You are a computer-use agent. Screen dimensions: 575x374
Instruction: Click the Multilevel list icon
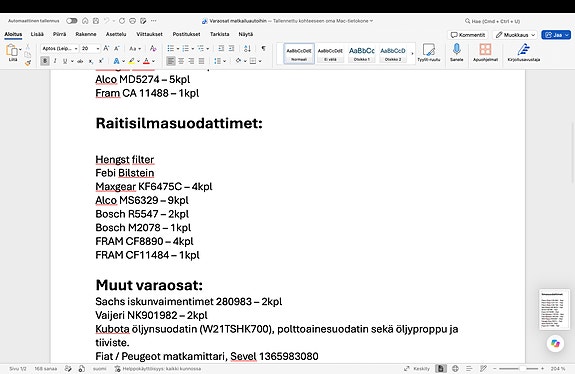click(x=201, y=48)
